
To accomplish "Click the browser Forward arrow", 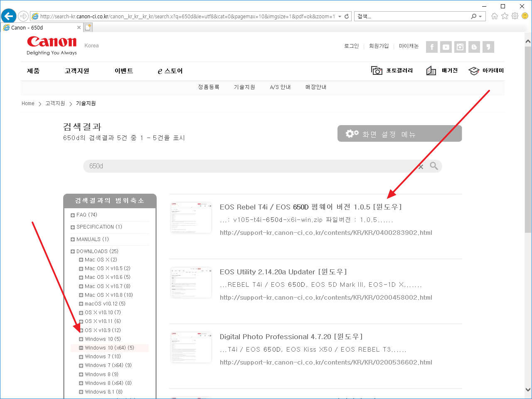I will [23, 16].
